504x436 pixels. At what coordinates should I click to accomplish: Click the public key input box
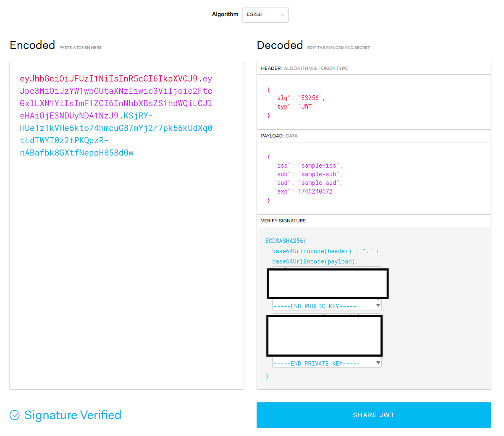pyautogui.click(x=328, y=284)
